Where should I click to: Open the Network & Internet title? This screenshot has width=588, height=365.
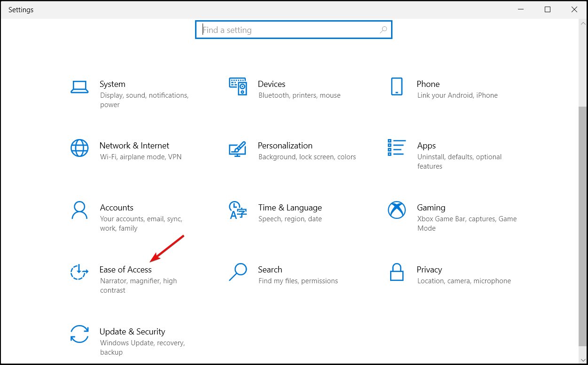pos(134,146)
